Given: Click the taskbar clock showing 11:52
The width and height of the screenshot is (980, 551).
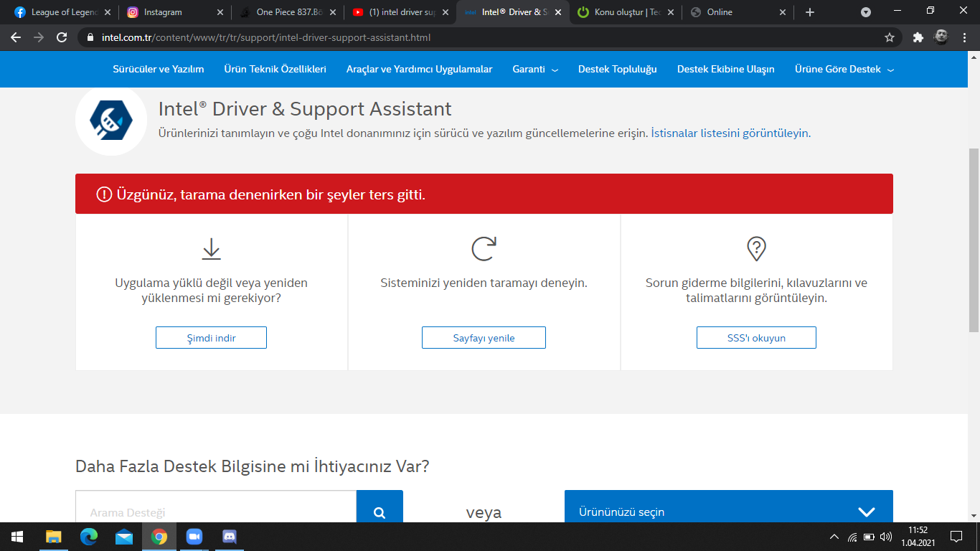Looking at the screenshot, I should [x=918, y=537].
